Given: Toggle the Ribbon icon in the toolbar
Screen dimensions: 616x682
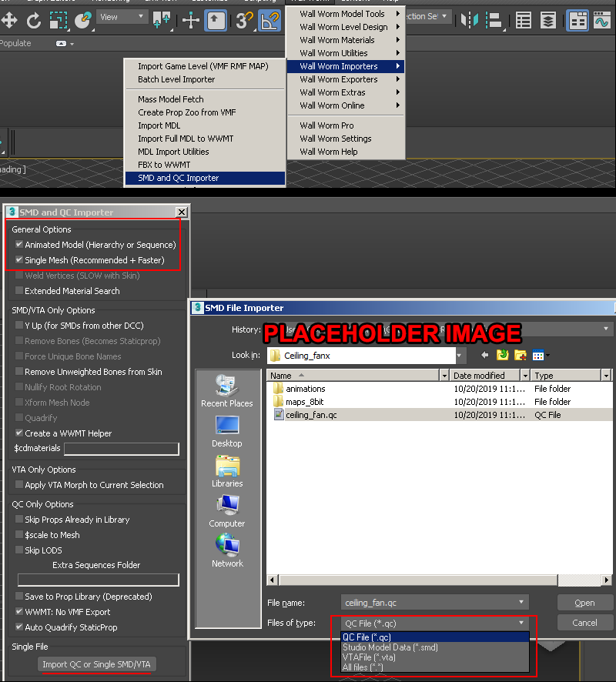Looking at the screenshot, I should coord(577,21).
